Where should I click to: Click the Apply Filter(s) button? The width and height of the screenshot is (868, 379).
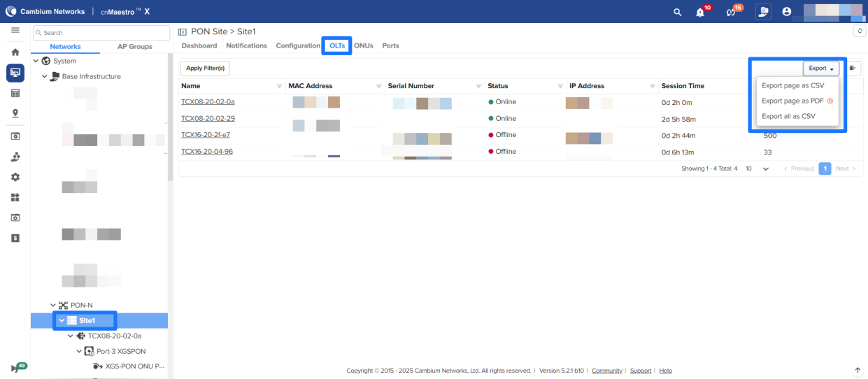tap(206, 68)
